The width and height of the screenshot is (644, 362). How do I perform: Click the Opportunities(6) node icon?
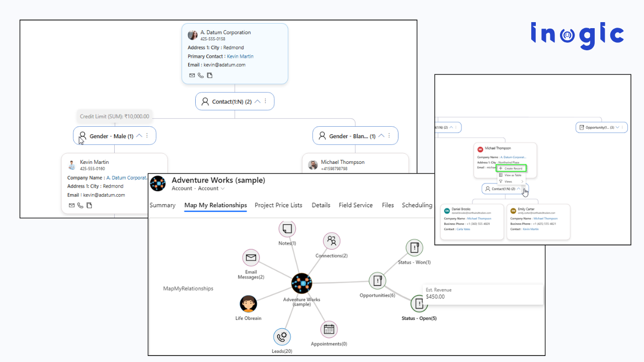click(x=377, y=281)
